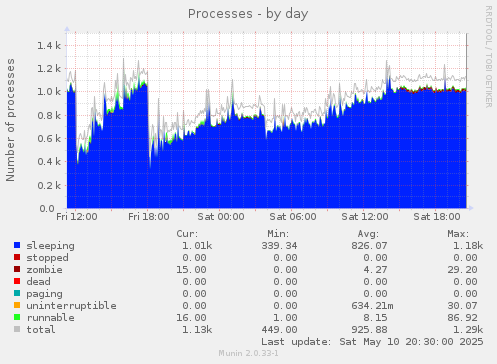This screenshot has height=364, width=497.
Task: Click the "Fri 12:00" x-axis label
Action: coord(77,217)
